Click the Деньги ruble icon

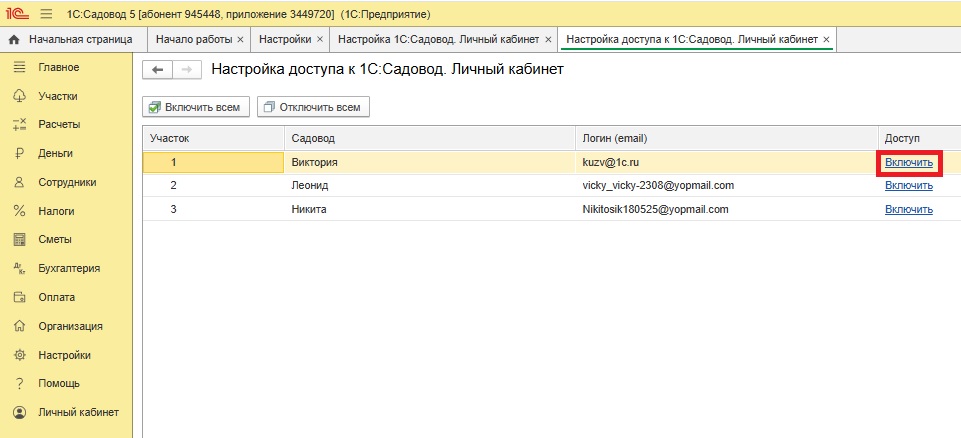20,153
